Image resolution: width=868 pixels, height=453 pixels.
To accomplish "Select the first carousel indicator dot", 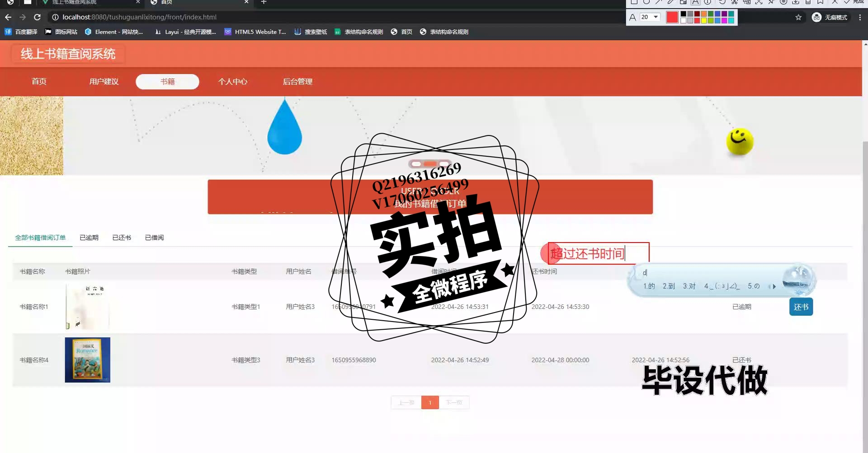I will [416, 164].
